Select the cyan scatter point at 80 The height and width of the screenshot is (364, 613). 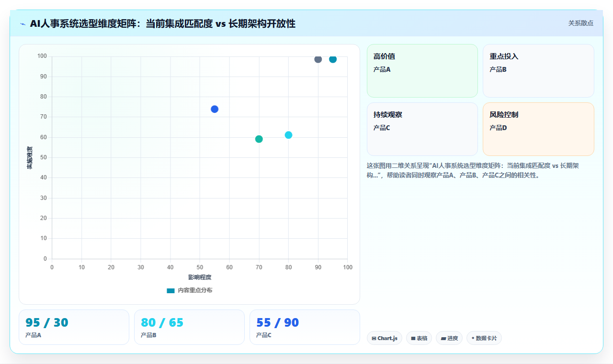pos(288,135)
